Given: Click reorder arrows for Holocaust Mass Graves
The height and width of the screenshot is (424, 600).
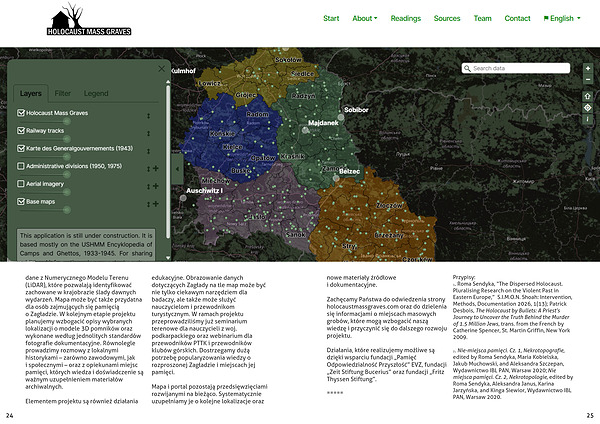Looking at the screenshot, I should (x=148, y=116).
